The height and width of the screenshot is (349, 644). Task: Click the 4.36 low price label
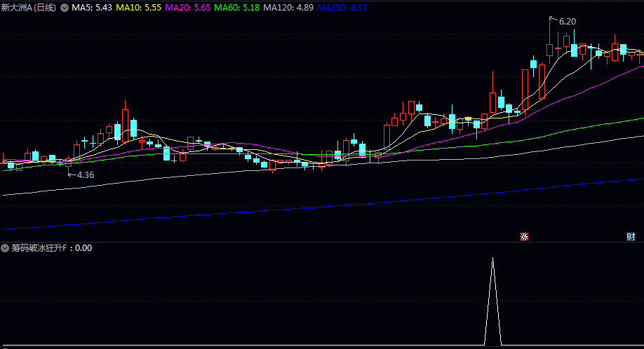(x=86, y=175)
